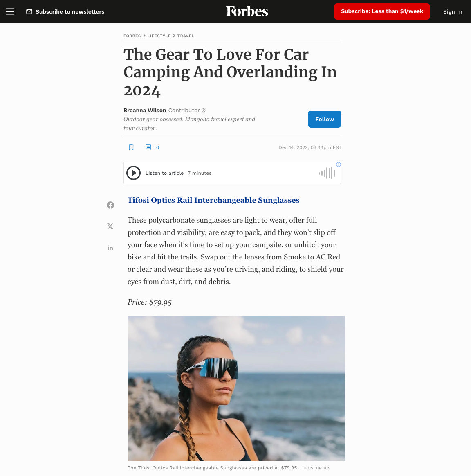The image size is (471, 476).
Task: Open the hamburger navigation menu
Action: (x=10, y=11)
